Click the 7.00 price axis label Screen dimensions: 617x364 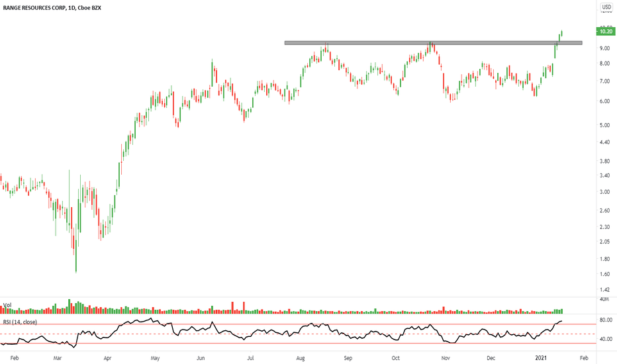(605, 81)
